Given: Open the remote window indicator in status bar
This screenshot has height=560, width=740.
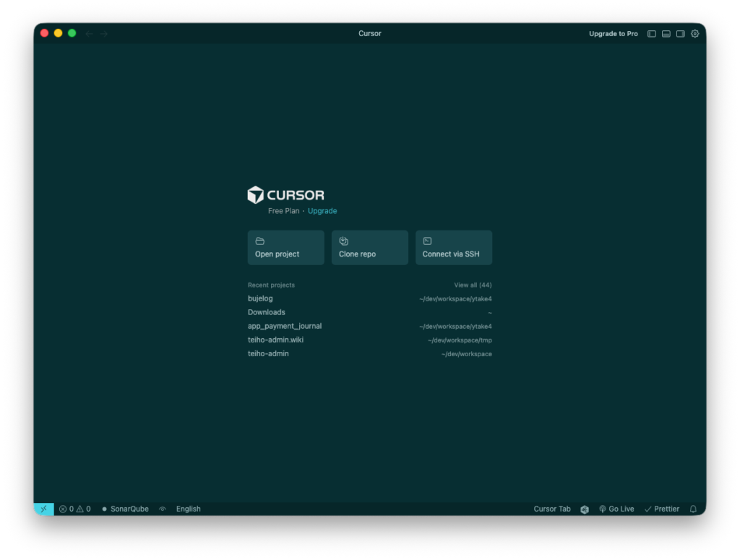Looking at the screenshot, I should 43,509.
